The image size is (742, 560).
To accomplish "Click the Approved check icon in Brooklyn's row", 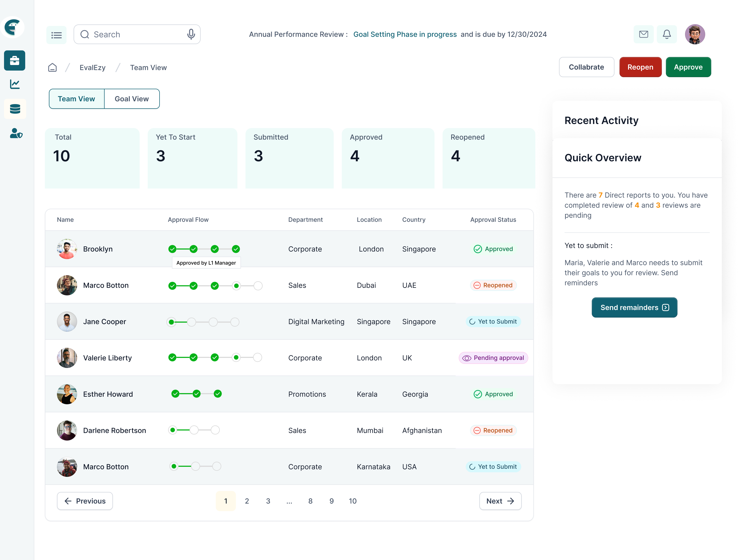I will [478, 249].
